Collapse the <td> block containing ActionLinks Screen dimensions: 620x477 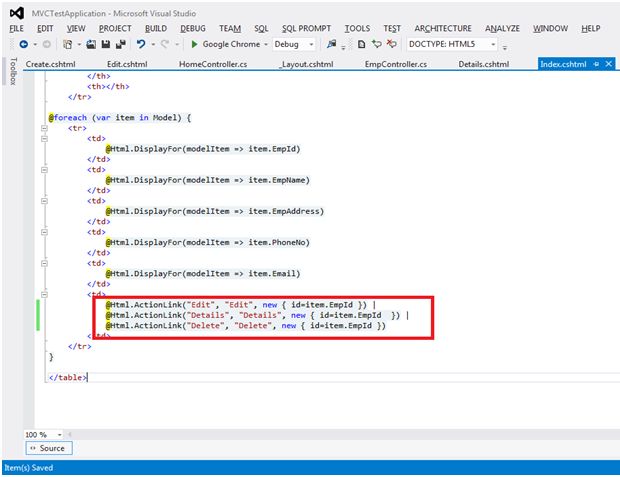(44, 295)
